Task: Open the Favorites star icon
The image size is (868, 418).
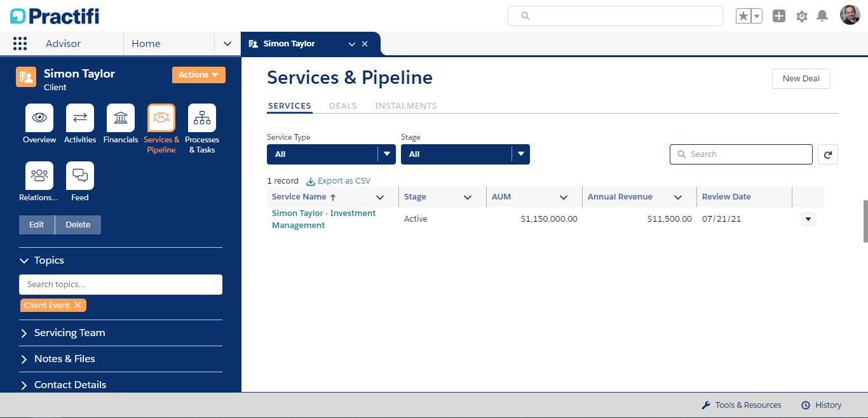Action: point(743,16)
